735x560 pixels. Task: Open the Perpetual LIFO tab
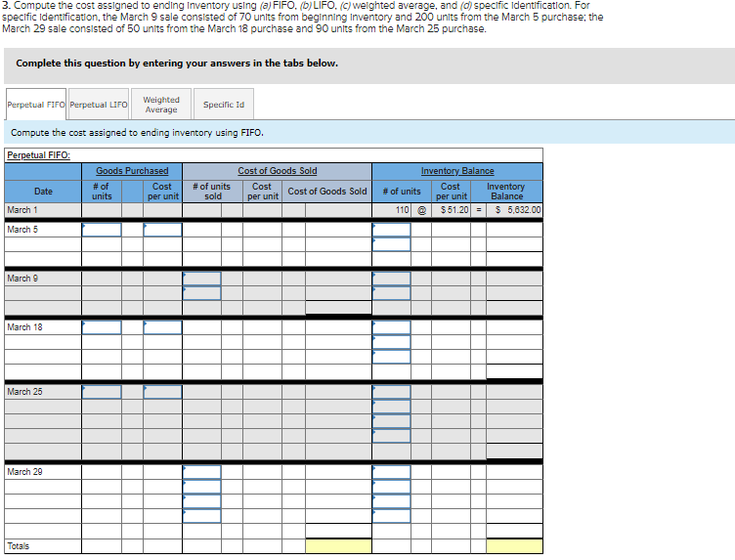click(x=99, y=104)
